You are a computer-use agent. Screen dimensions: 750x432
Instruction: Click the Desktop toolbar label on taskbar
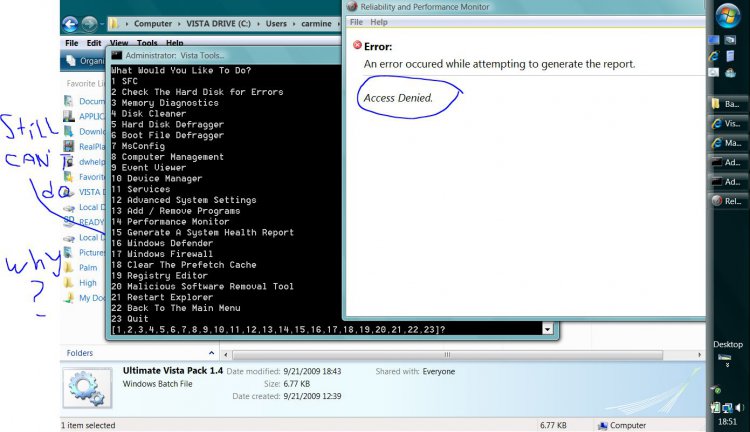pos(728,344)
